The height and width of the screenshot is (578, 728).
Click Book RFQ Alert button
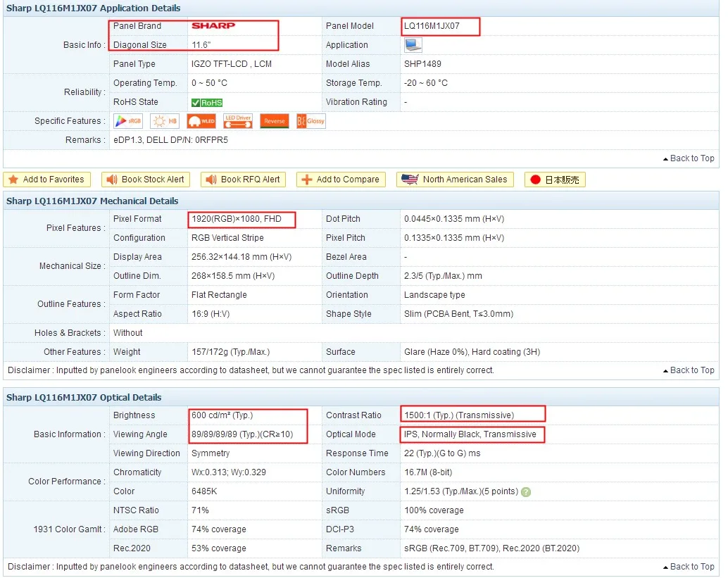click(244, 180)
